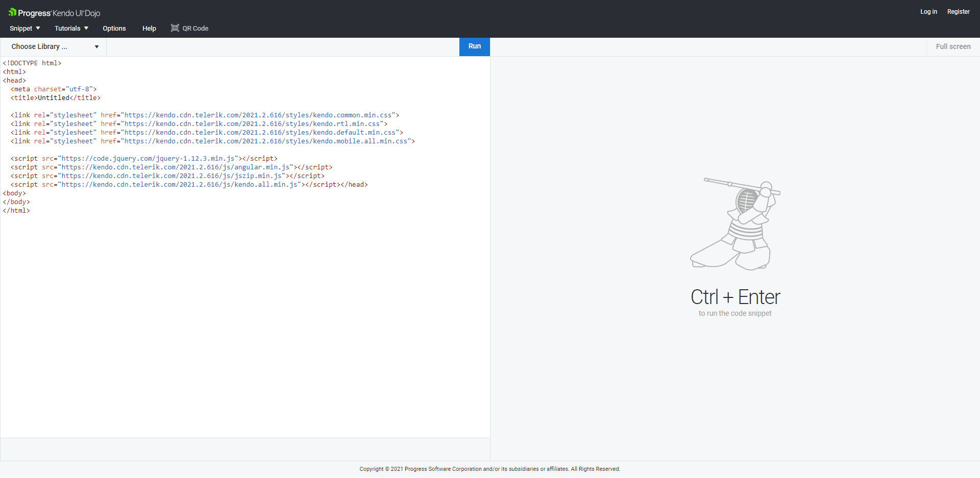Click the jquery-1.12.3.min.js script line
Viewport: 980px width, 478px height.
(x=144, y=159)
